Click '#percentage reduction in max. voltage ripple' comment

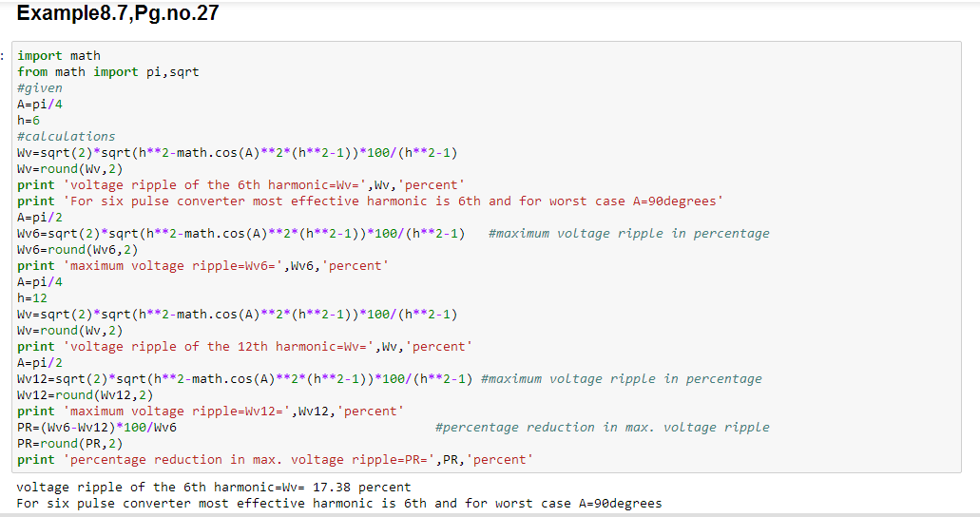(603, 427)
